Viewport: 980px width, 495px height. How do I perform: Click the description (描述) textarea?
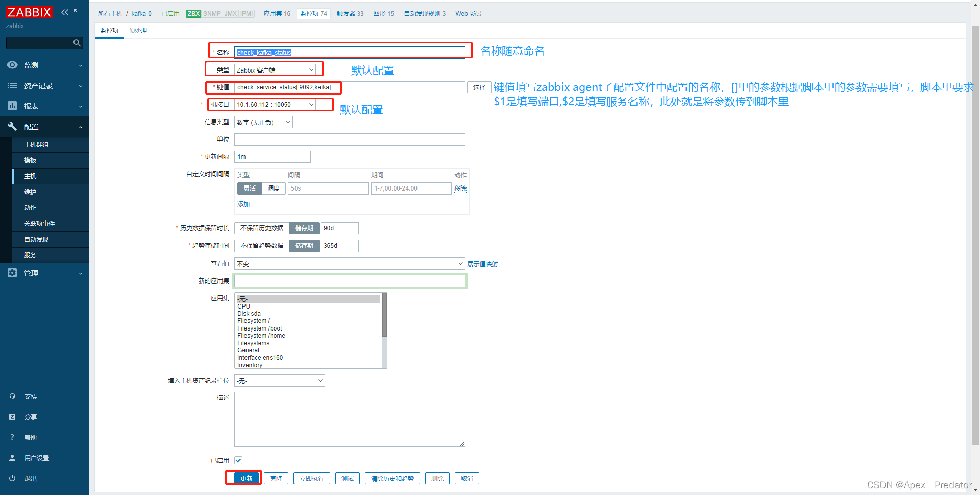(x=350, y=419)
